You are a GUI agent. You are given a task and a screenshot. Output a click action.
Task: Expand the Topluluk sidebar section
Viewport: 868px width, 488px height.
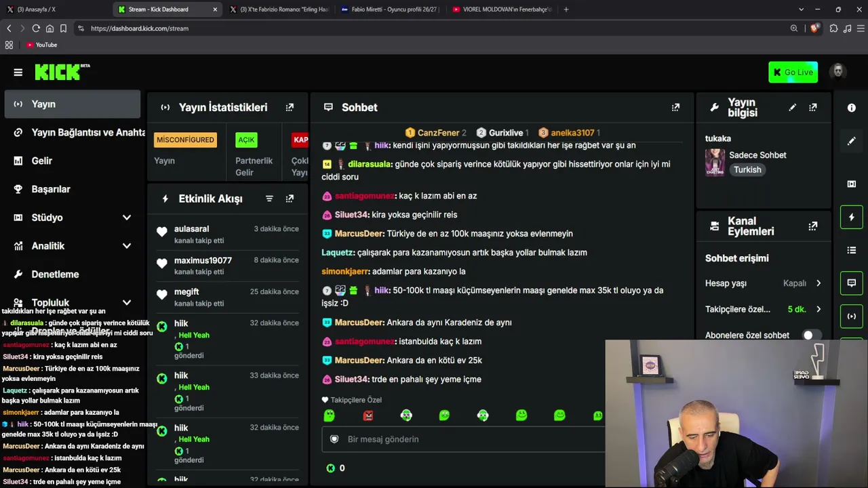coord(126,303)
